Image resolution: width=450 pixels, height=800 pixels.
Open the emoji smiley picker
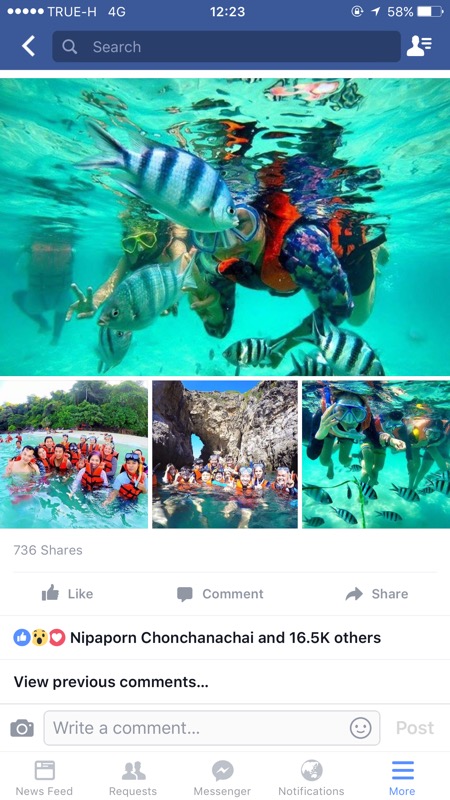[360, 728]
